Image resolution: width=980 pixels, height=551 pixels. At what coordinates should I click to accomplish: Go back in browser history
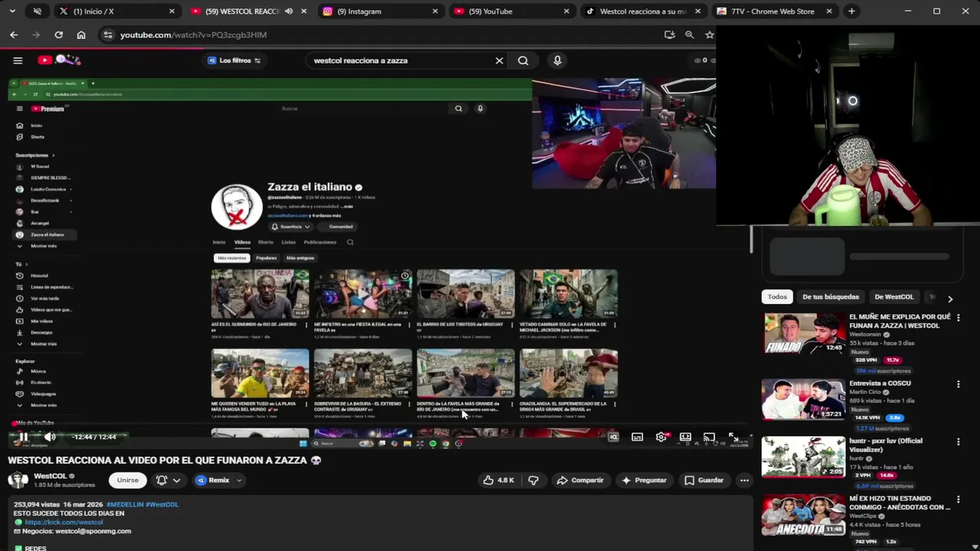(14, 34)
